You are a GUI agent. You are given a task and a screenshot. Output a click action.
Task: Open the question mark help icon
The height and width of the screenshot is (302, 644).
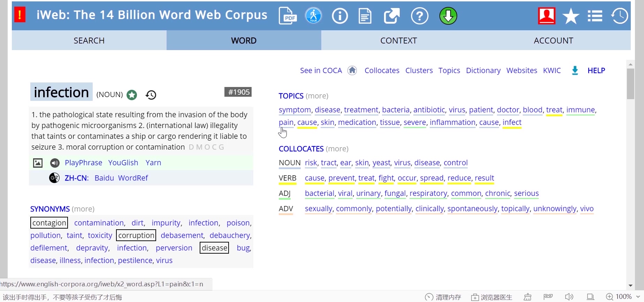click(x=420, y=16)
